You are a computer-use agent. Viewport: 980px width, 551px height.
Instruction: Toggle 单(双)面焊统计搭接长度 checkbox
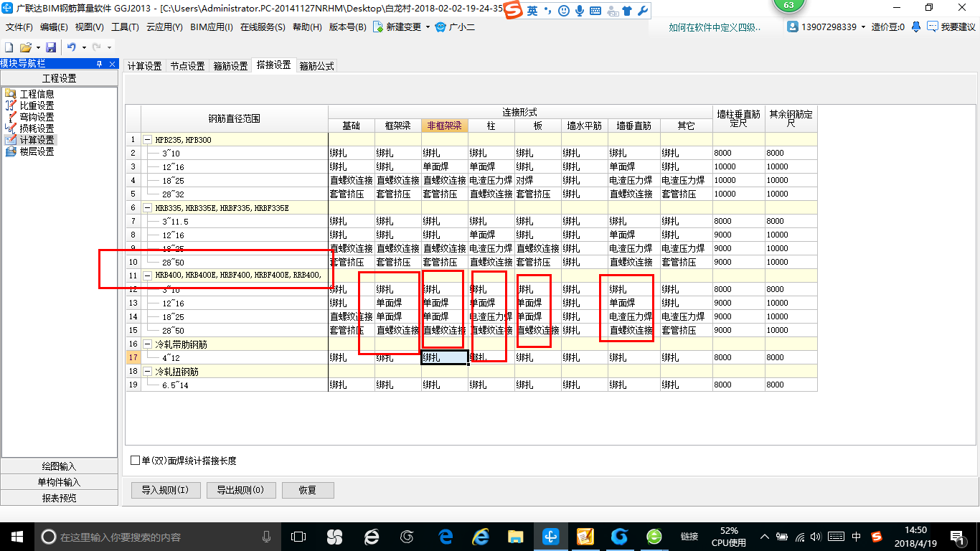pyautogui.click(x=136, y=461)
